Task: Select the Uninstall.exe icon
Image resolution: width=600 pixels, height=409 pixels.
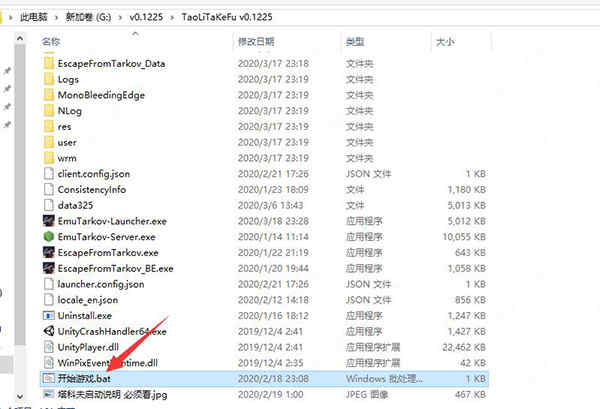Action: (49, 316)
